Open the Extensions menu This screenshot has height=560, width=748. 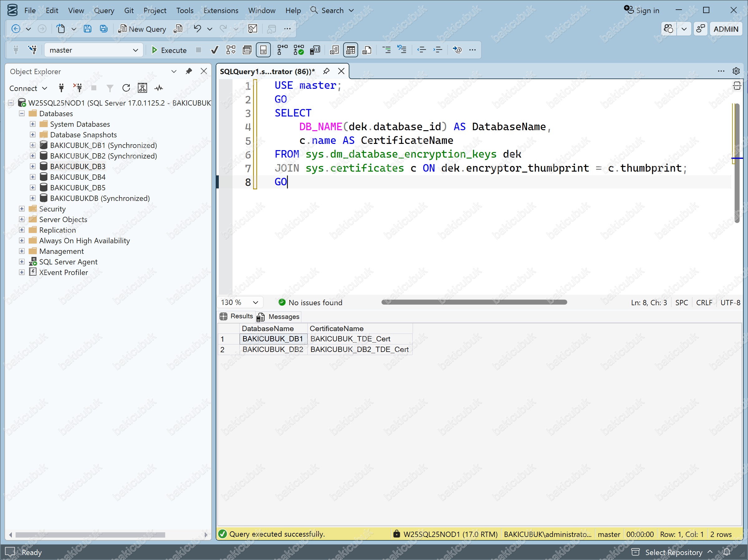[221, 11]
